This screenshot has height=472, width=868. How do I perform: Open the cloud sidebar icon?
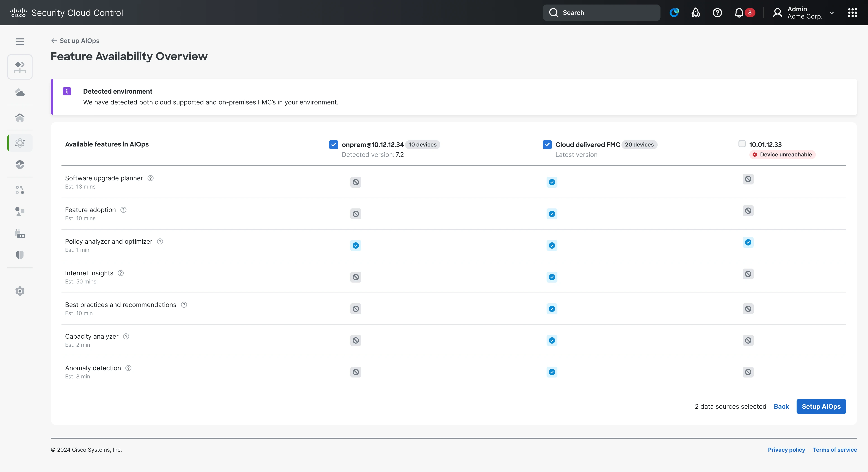coord(20,92)
